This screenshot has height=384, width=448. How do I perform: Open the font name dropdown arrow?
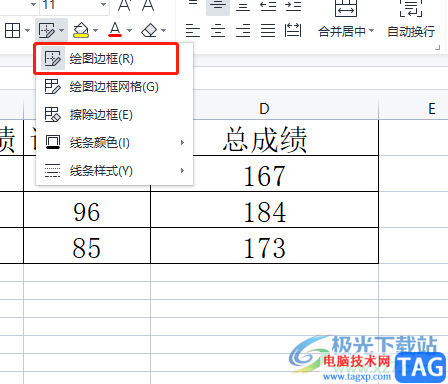(x=33, y=5)
